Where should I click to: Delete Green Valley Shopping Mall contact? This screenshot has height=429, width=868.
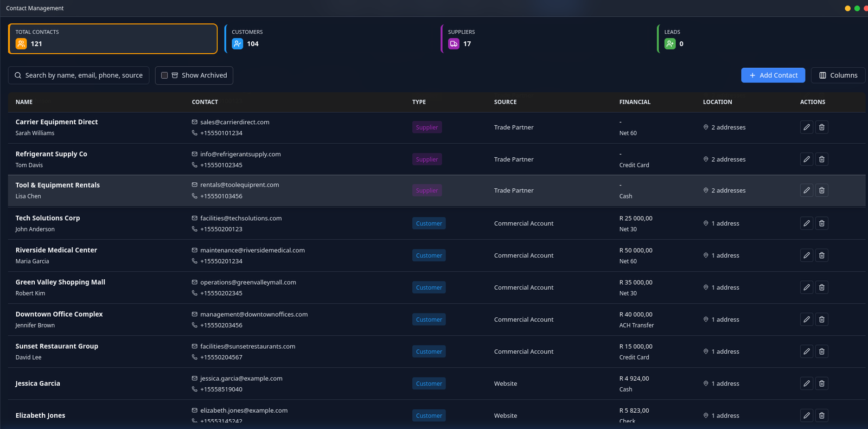tap(822, 287)
